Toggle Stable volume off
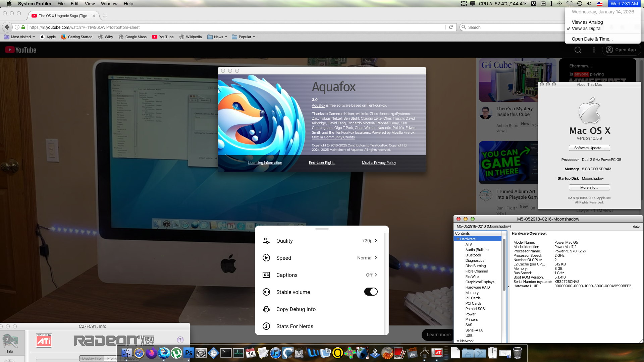Image resolution: width=644 pixels, height=362 pixels. click(371, 292)
